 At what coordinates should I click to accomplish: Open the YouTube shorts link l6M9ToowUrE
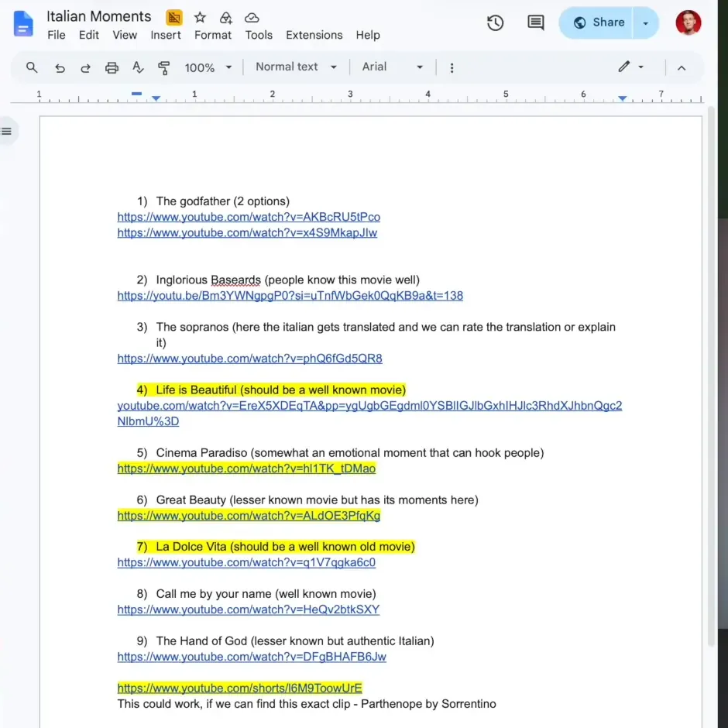239,688
